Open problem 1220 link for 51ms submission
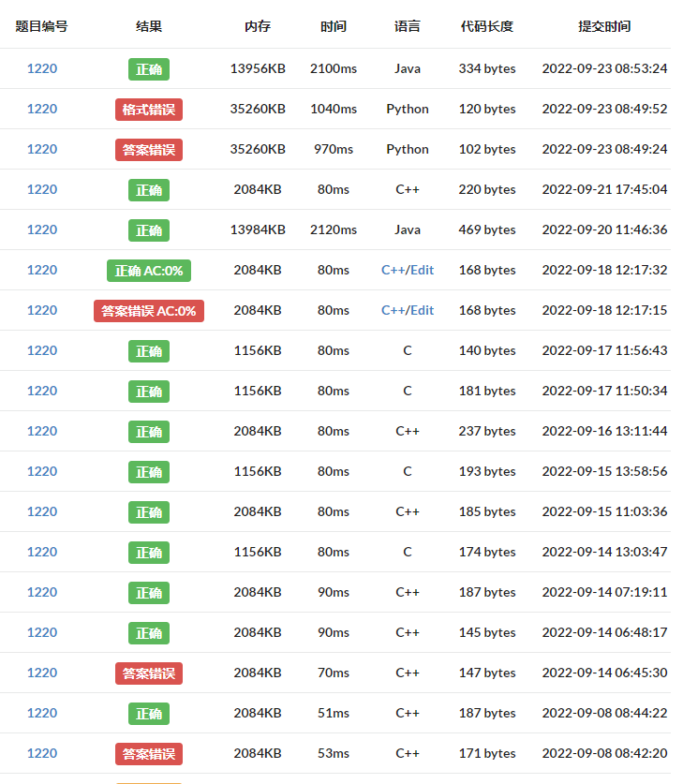The width and height of the screenshot is (683, 784). click(x=42, y=713)
